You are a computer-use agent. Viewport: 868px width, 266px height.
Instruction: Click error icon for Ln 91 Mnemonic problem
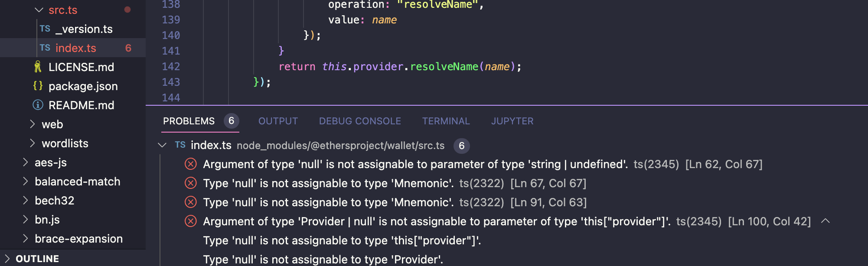191,202
